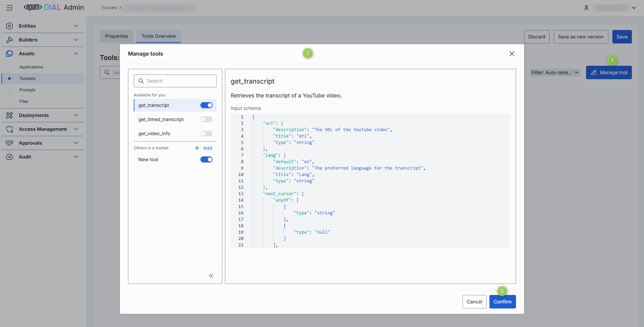Switch to the Properties tab

(116, 36)
